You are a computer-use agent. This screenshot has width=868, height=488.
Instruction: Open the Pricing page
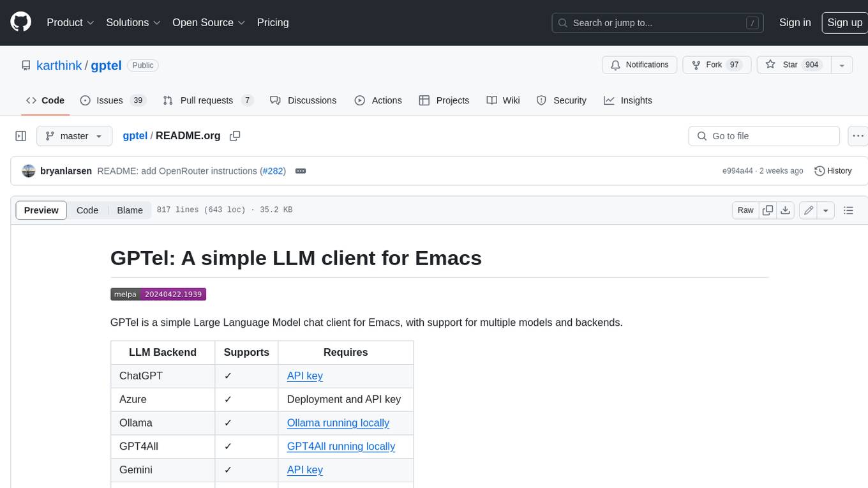(x=273, y=22)
